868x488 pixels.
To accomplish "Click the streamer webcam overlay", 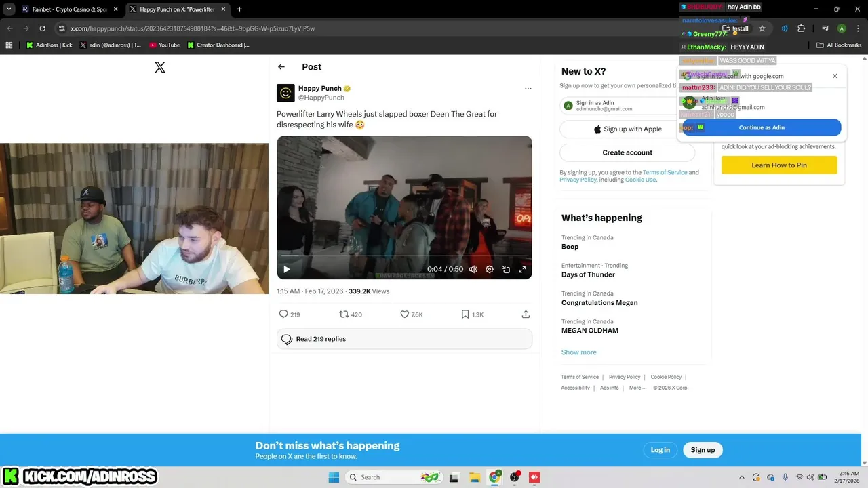I will (134, 218).
